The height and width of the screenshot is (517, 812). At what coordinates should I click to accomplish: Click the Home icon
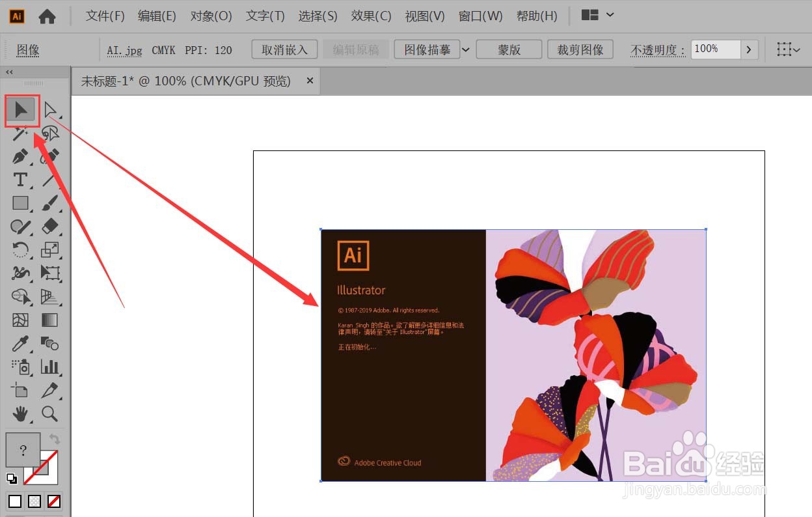[47, 16]
